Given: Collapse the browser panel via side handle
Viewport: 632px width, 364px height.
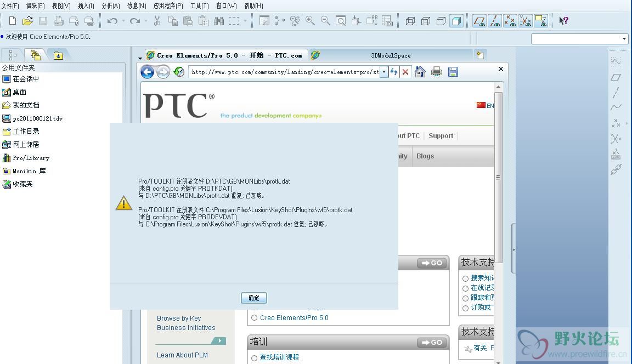Looking at the screenshot, I should pyautogui.click(x=513, y=249).
